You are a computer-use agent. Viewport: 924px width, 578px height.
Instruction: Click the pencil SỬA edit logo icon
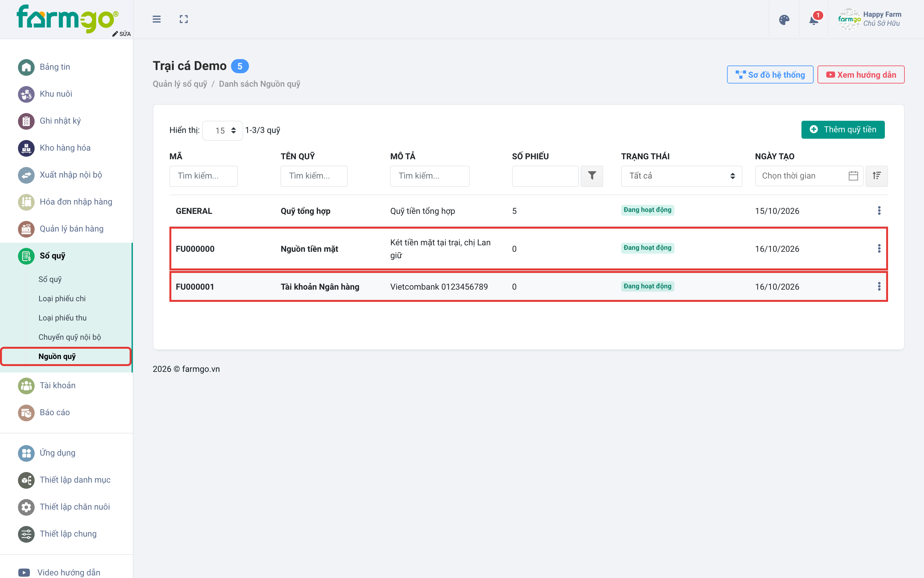pos(121,34)
